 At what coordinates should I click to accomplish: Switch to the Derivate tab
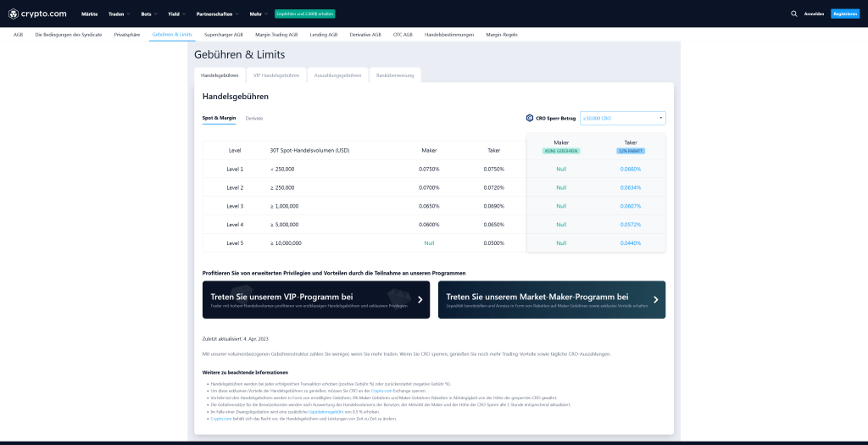click(254, 118)
